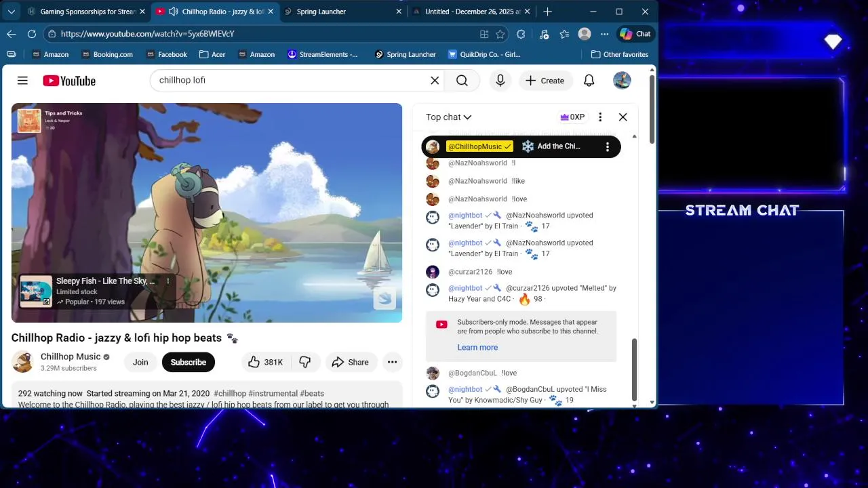This screenshot has width=868, height=488.
Task: Open the bookmarks bar leftmost icon
Action: [x=11, y=54]
